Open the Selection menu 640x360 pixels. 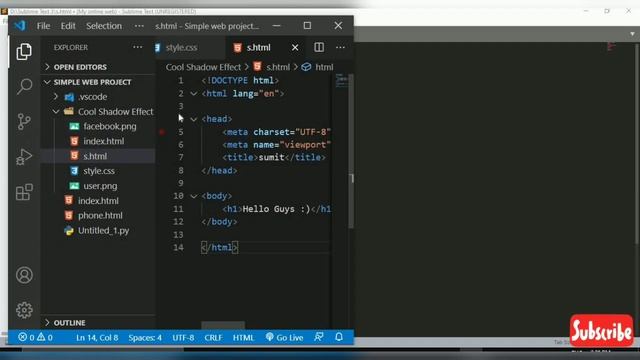tap(104, 26)
